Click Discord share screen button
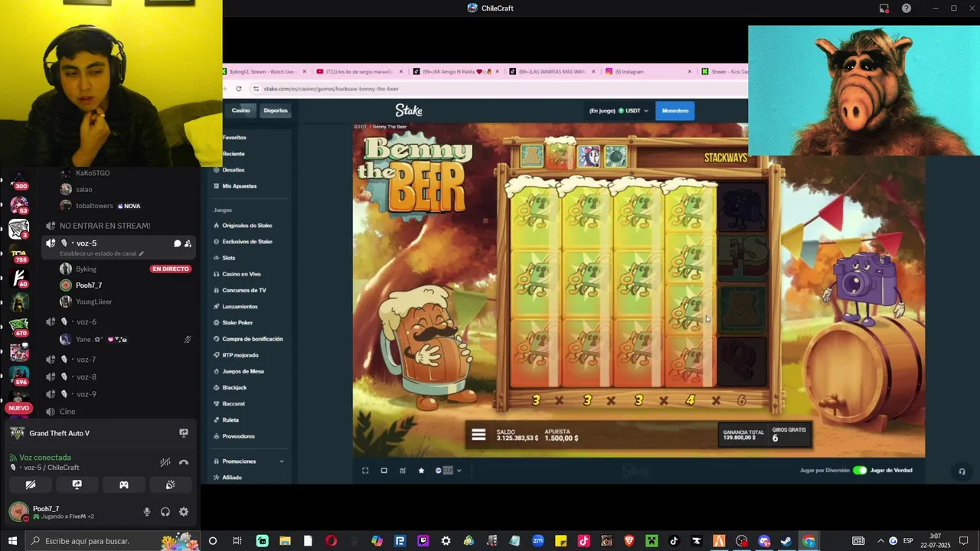The height and width of the screenshot is (551, 980). click(x=77, y=484)
